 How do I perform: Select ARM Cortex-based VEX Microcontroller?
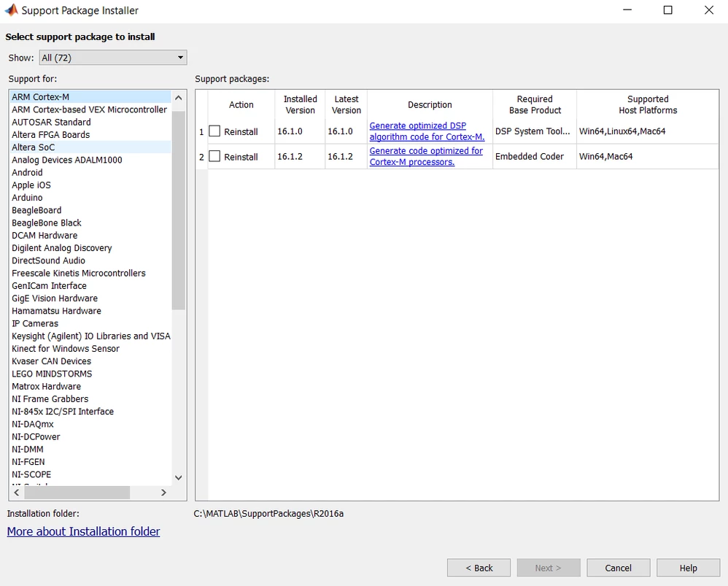point(90,109)
